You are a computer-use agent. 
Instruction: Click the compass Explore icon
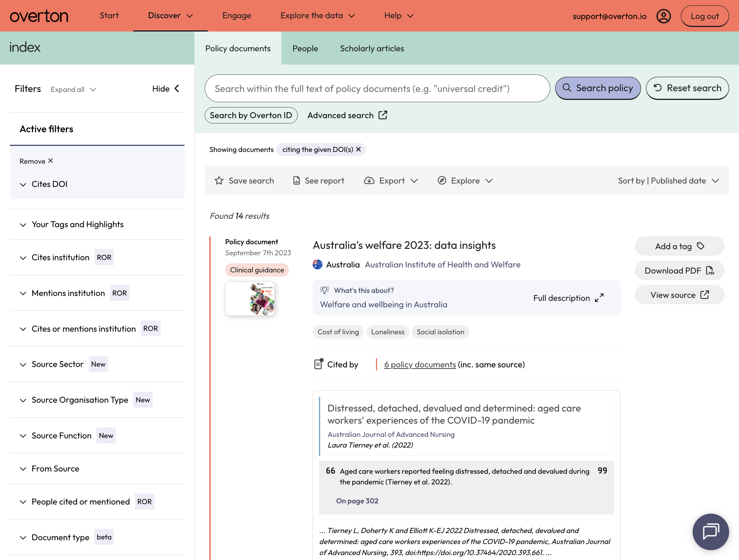442,180
